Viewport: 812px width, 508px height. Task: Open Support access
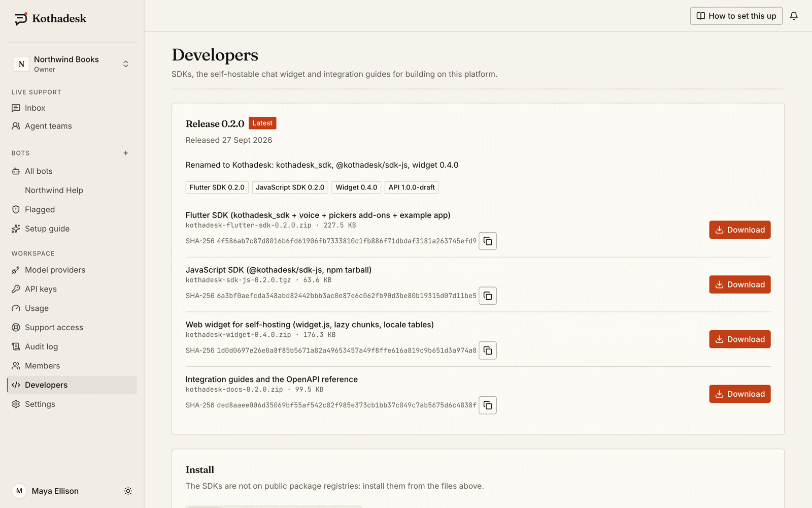(72, 328)
